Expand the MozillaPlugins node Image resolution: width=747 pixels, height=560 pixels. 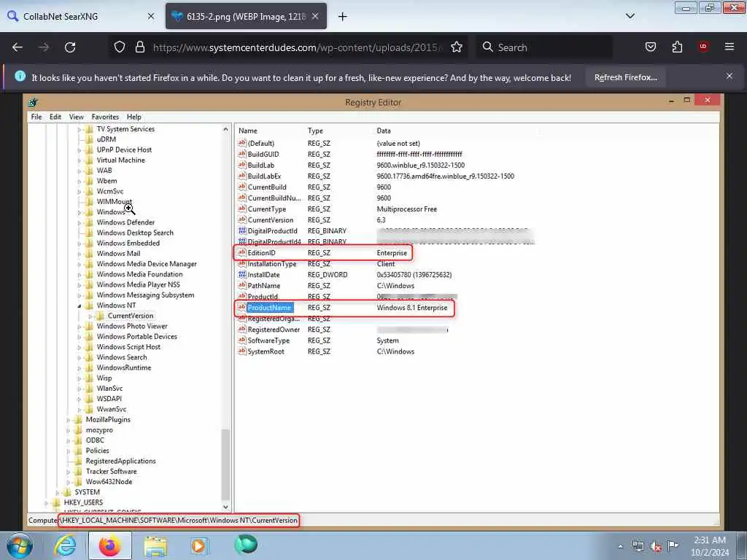click(68, 420)
